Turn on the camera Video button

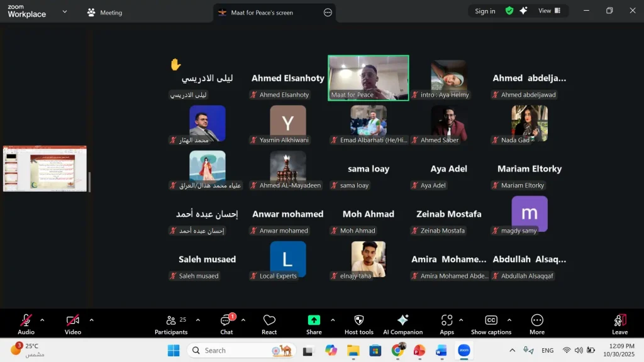click(x=73, y=323)
